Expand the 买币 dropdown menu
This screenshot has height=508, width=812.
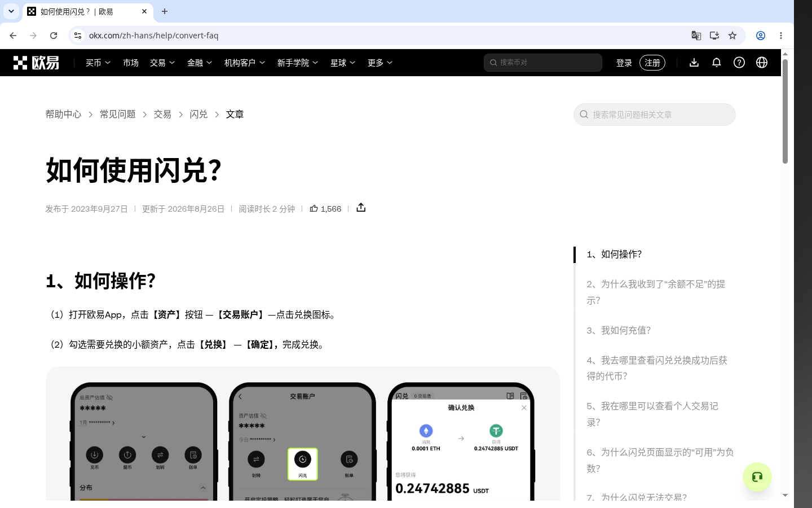(x=98, y=63)
